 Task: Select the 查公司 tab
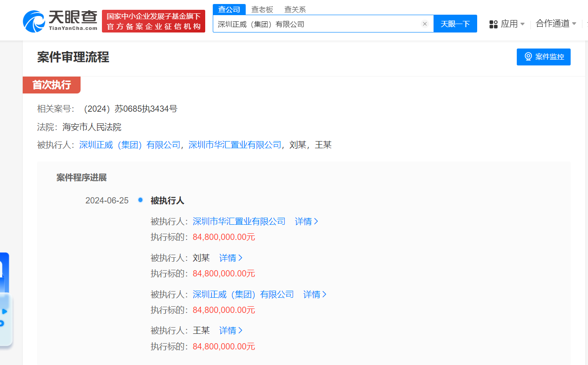click(x=229, y=9)
